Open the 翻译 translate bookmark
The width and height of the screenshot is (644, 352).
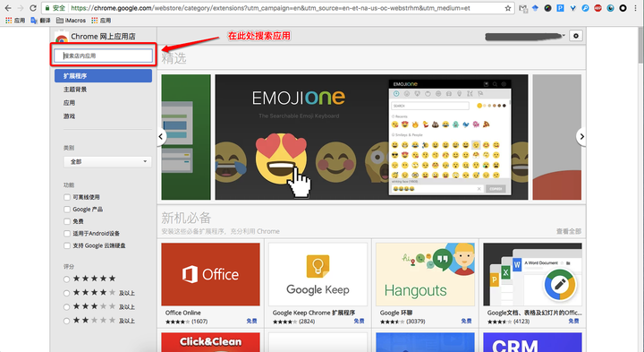(40, 20)
